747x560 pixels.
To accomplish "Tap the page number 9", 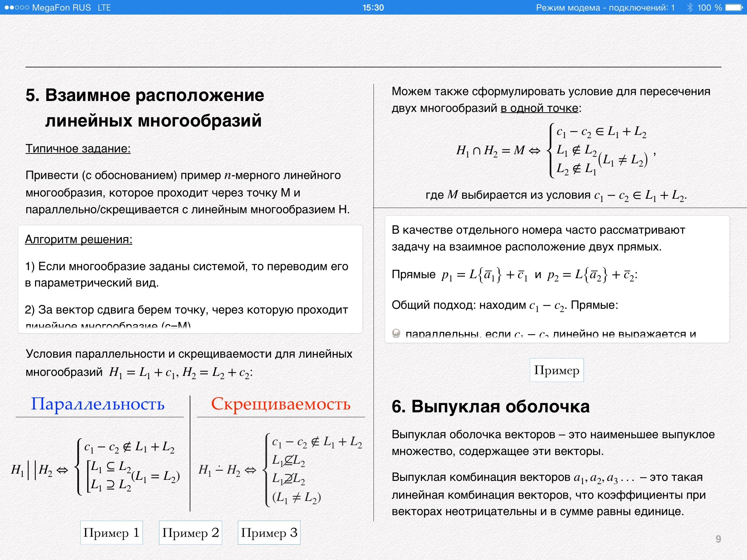I will point(718,539).
